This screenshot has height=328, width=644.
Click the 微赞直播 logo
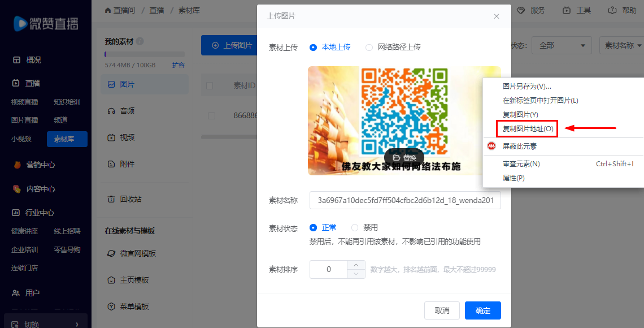46,23
